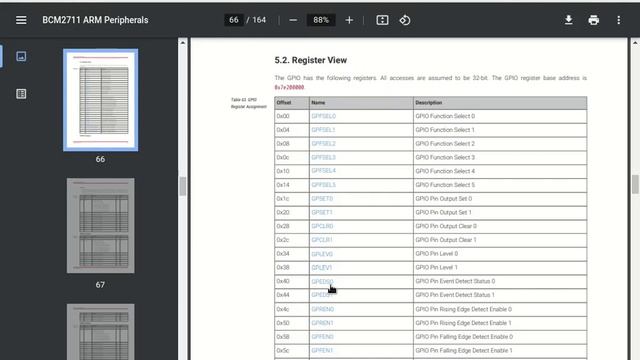Go to the GPLEV0 register

[x=322, y=254]
